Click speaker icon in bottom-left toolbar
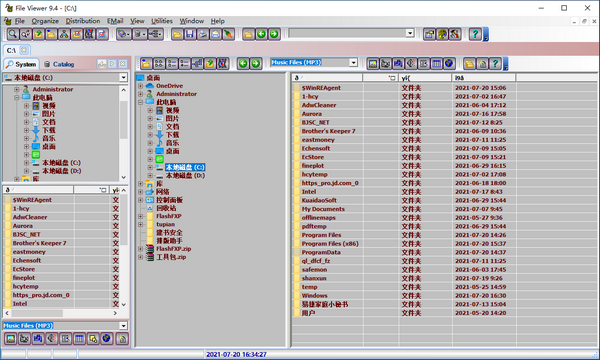The image size is (600, 360). [x=52, y=338]
